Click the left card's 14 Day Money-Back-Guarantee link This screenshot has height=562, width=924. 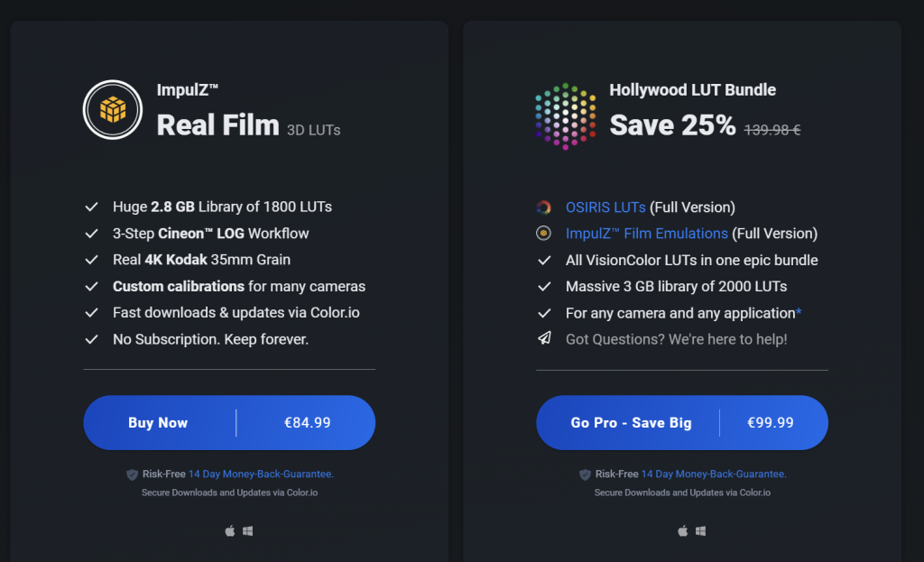(x=261, y=474)
